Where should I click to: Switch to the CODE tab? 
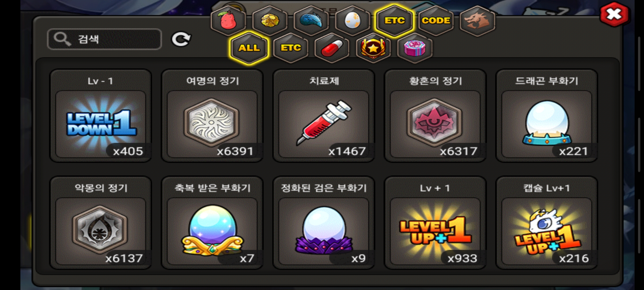pos(436,20)
